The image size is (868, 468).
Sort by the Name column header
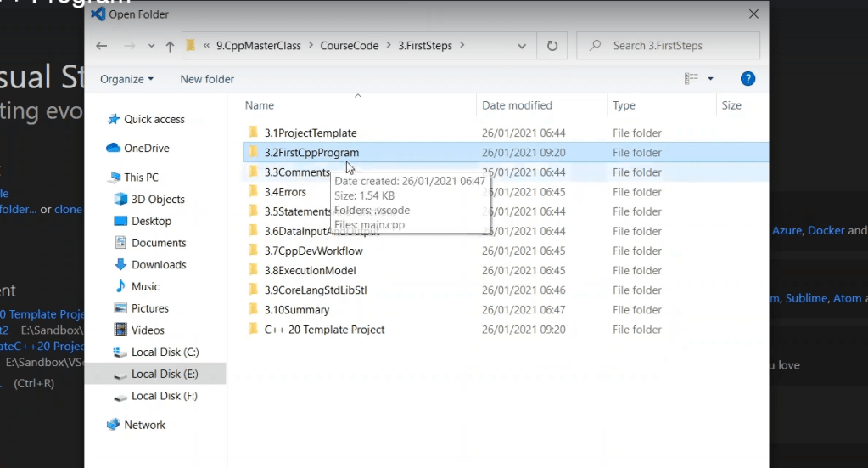[260, 105]
